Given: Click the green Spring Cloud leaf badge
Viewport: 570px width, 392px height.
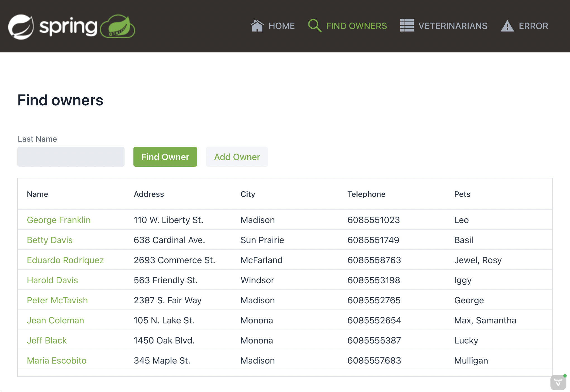Looking at the screenshot, I should 118,27.
